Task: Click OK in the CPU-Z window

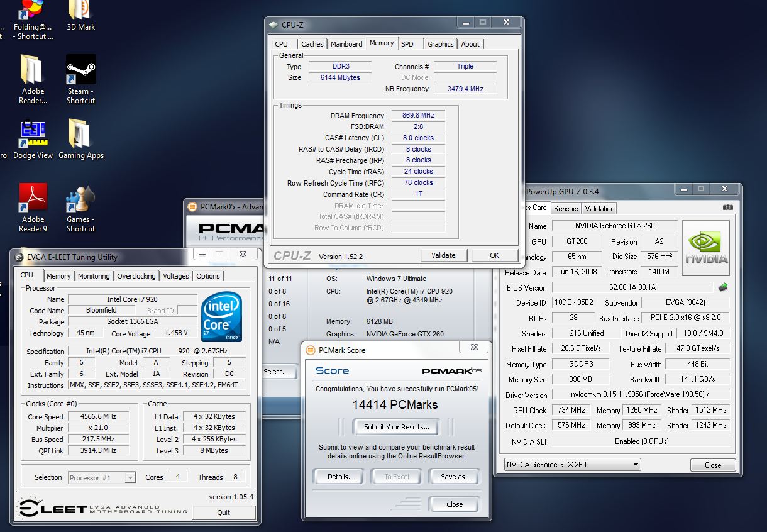Action: tap(494, 255)
